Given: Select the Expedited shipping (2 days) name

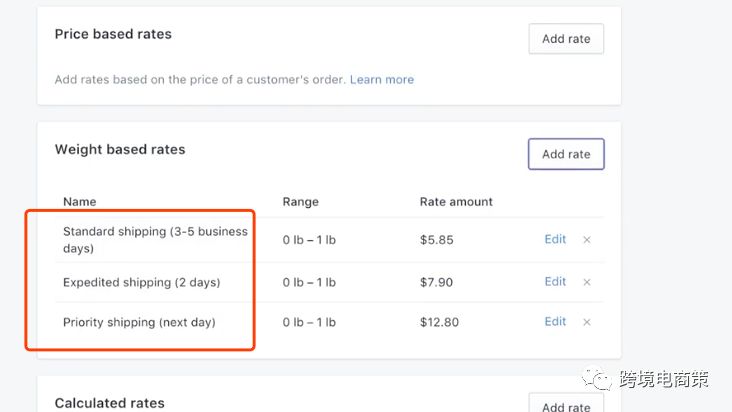Looking at the screenshot, I should pyautogui.click(x=141, y=282).
